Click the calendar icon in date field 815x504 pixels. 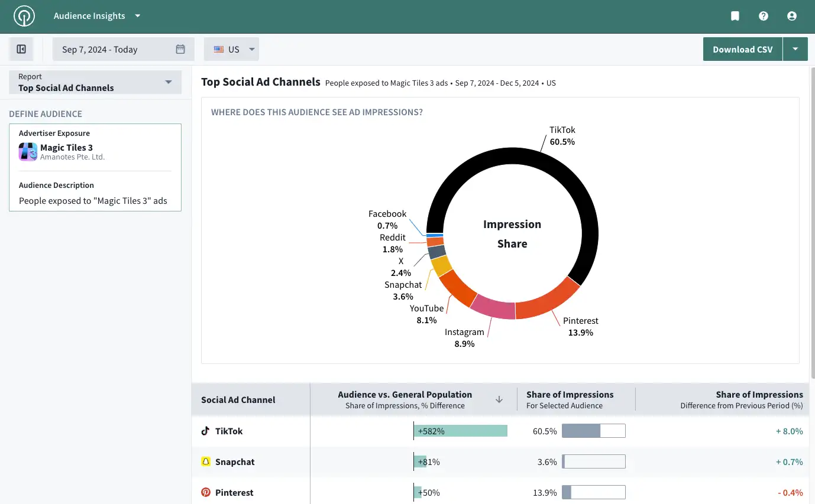180,49
